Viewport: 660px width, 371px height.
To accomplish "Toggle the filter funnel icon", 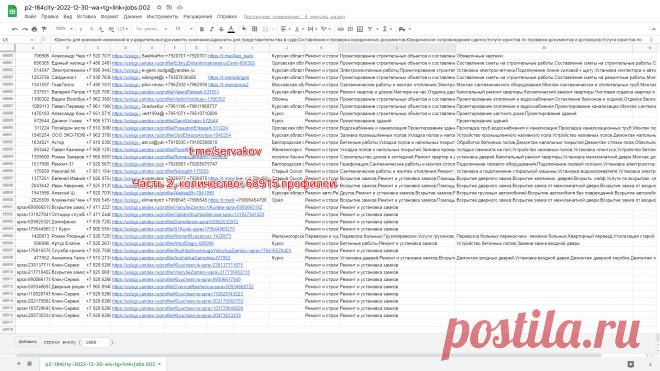I will coord(370,29).
